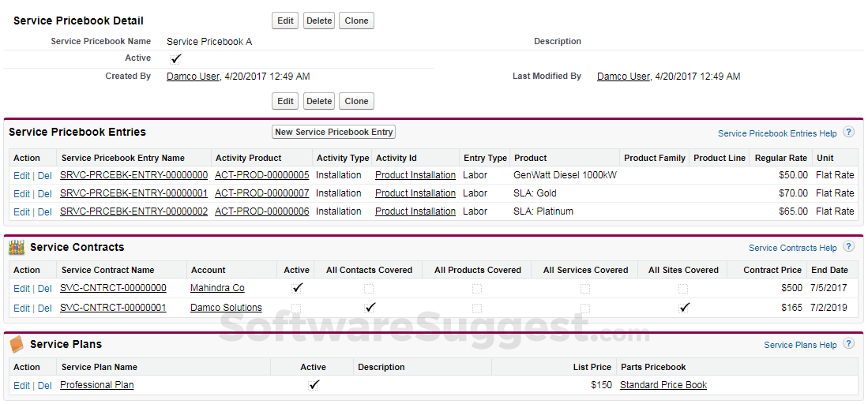Click the Service Contracts section icon
The image size is (868, 404).
(17, 248)
